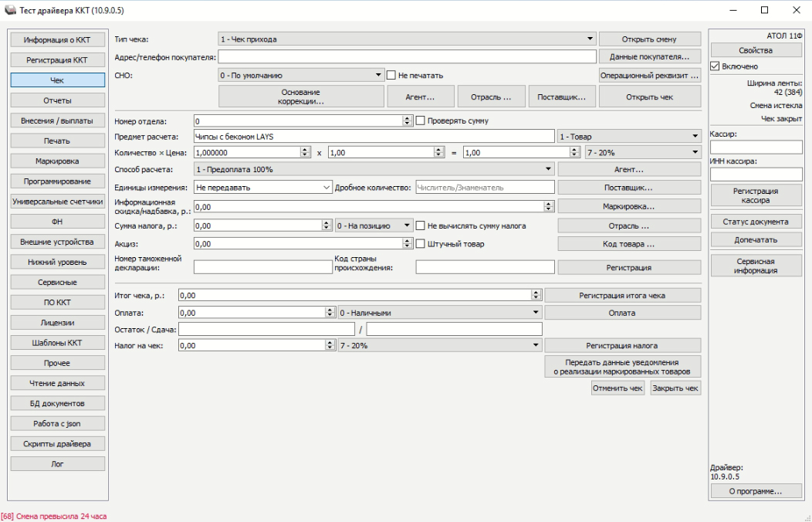Viewport: 812px width, 522px height.
Task: Click the Кассир text field
Action: pos(756,147)
